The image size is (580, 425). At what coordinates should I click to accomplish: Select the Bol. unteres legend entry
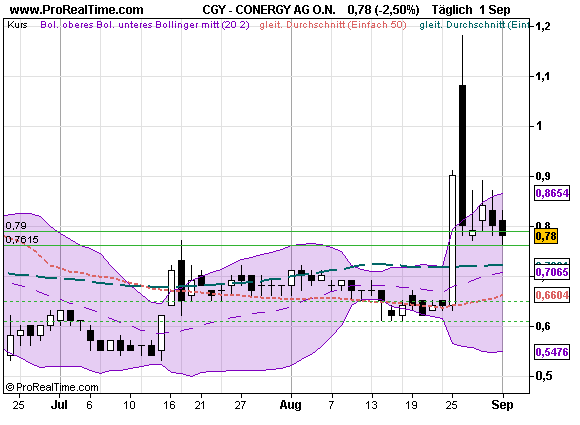[125, 25]
